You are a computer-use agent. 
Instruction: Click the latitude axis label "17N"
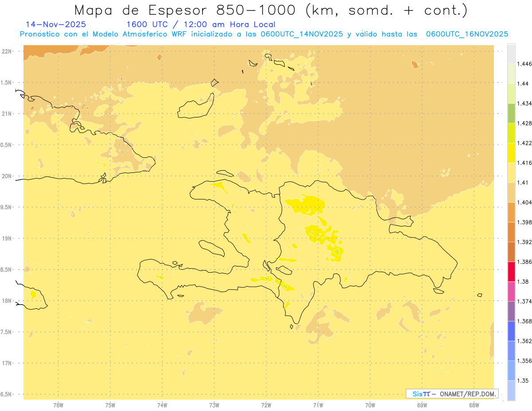click(x=7, y=363)
